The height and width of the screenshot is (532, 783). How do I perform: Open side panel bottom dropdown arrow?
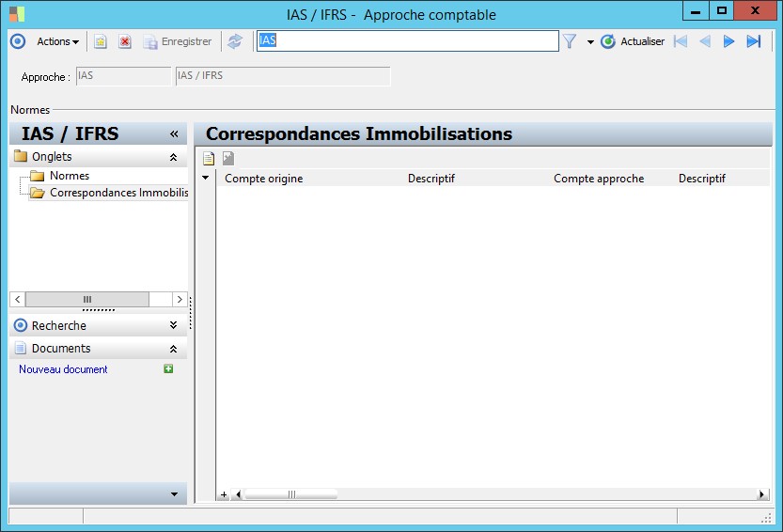(x=174, y=494)
